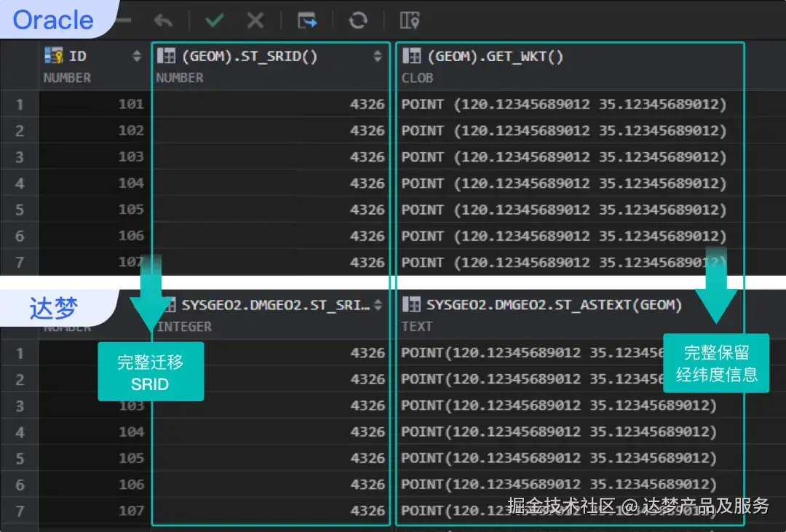The image size is (786, 532).
Task: Click 4326 cell in Oracle row 7
Action: tap(271, 262)
